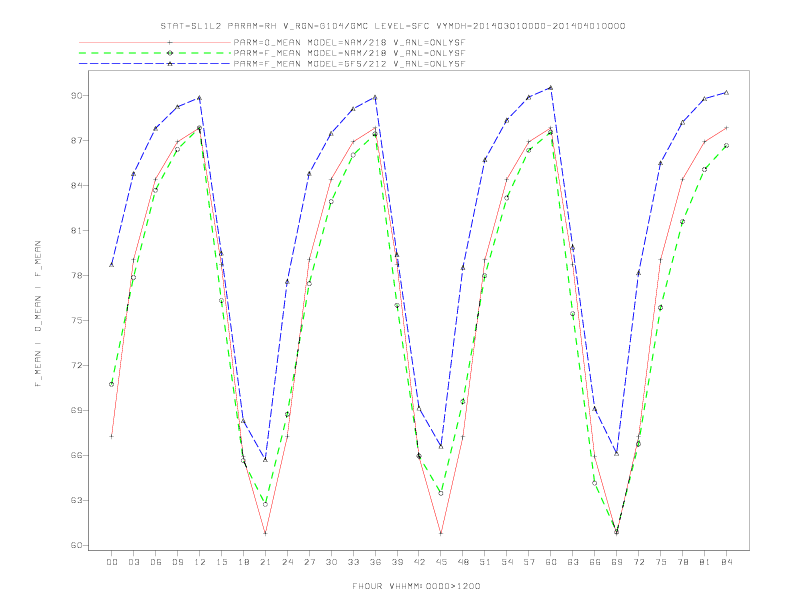This screenshot has height=612, width=792.
Task: Click the x-axis tick label 24
Action: coord(287,562)
